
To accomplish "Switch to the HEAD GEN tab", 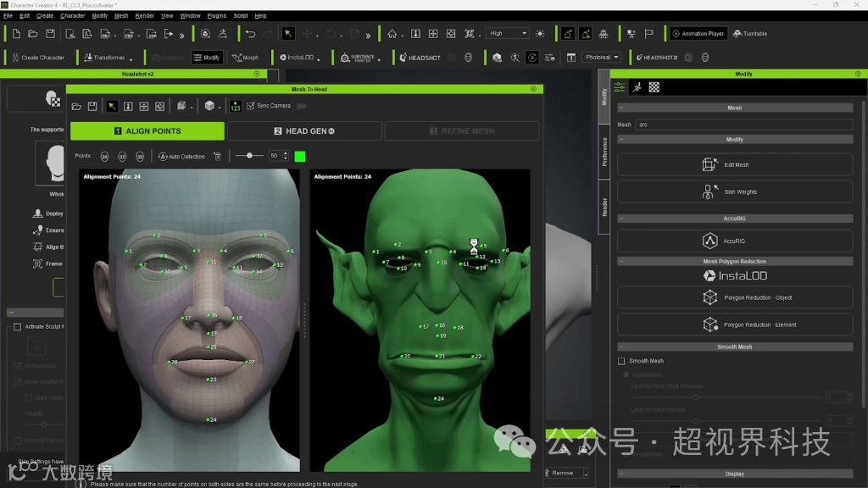I will (x=305, y=131).
